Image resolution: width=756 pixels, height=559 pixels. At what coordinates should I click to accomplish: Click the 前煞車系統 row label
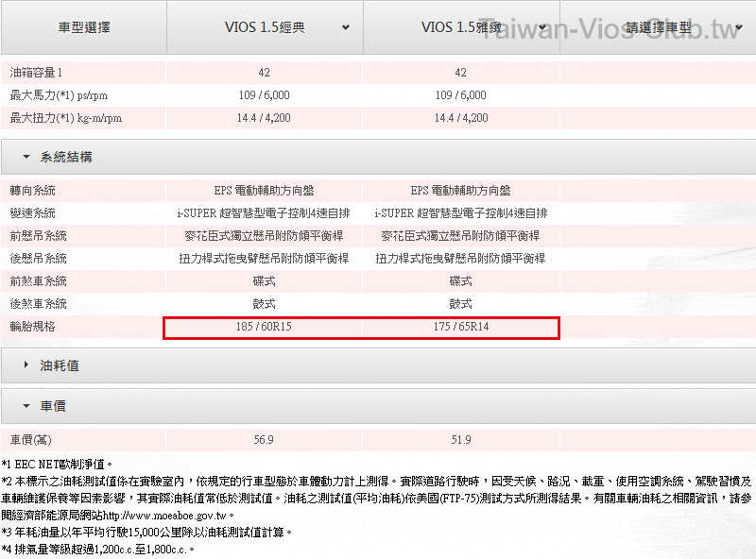pos(38,281)
